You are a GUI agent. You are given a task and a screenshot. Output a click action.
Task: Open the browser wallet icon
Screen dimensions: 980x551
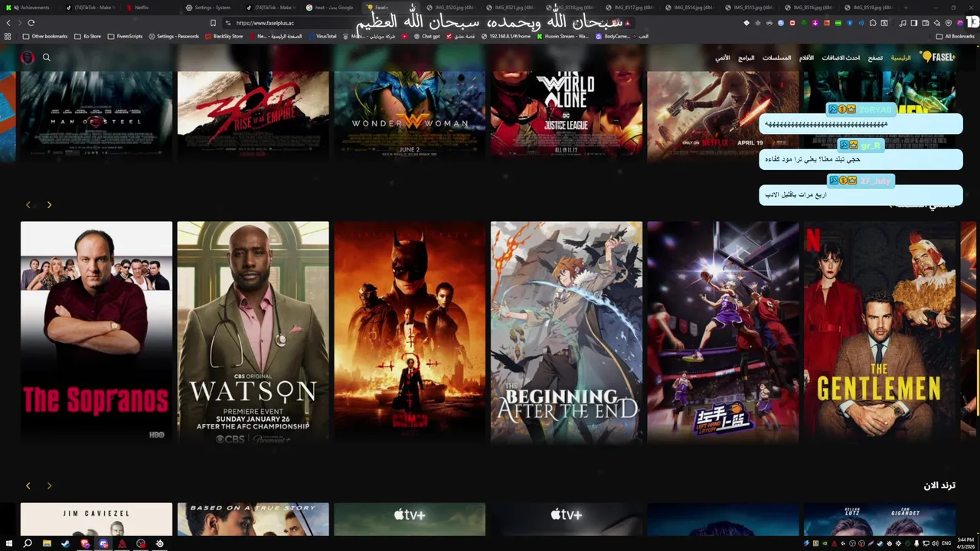coord(925,23)
